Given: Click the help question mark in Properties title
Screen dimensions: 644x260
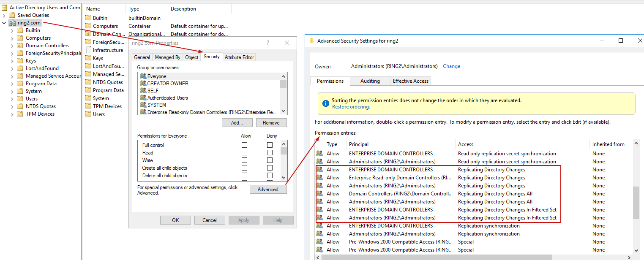Looking at the screenshot, I should pos(268,43).
